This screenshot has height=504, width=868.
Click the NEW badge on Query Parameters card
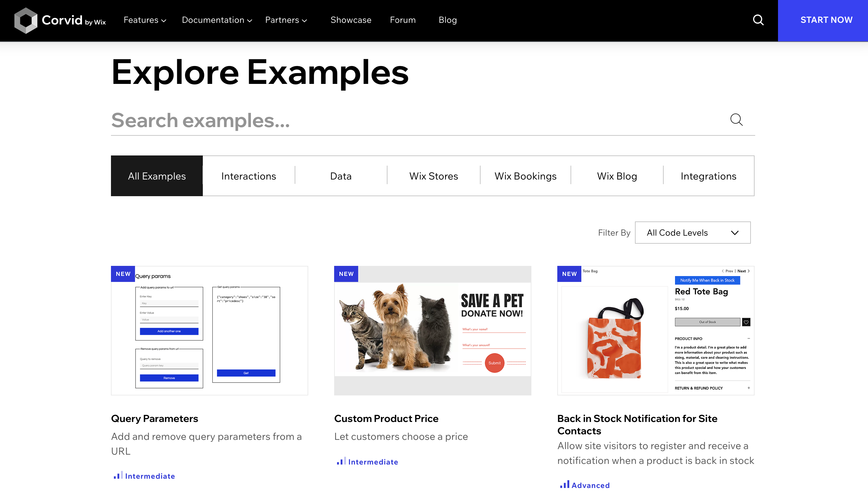tap(123, 274)
